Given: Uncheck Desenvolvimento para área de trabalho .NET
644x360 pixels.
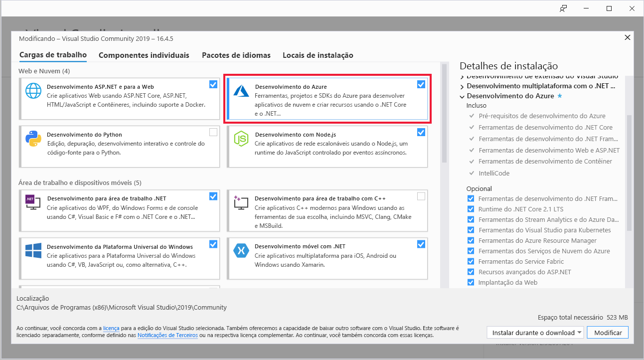Looking at the screenshot, I should 213,196.
